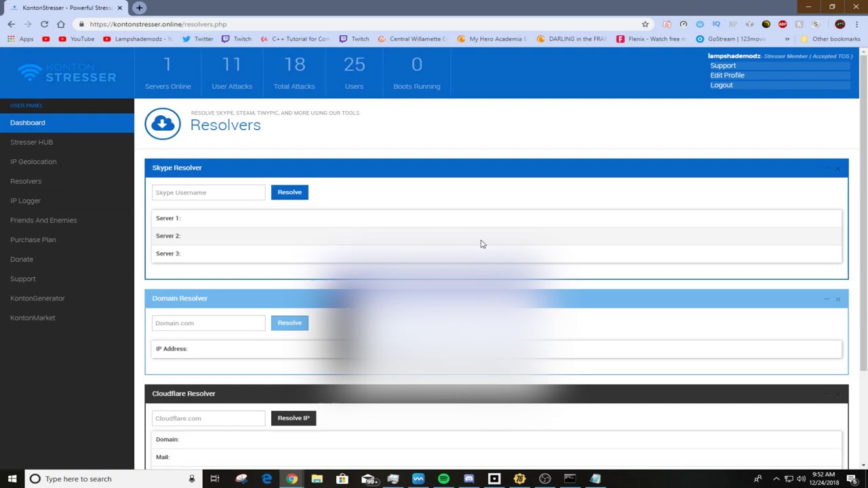Viewport: 868px width, 488px height.
Task: Open the speedometer extension icon
Action: pos(683,24)
